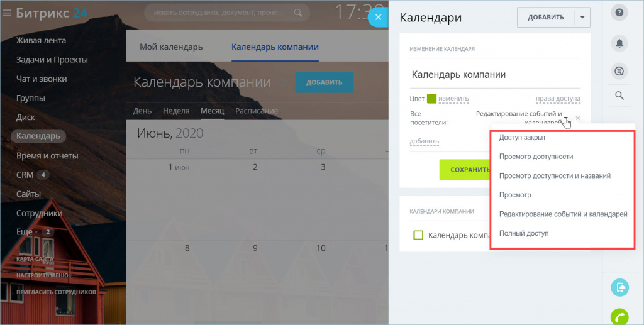Click the white ДОБАВИТЬ button in panel header
The height and width of the screenshot is (325, 644).
point(546,18)
